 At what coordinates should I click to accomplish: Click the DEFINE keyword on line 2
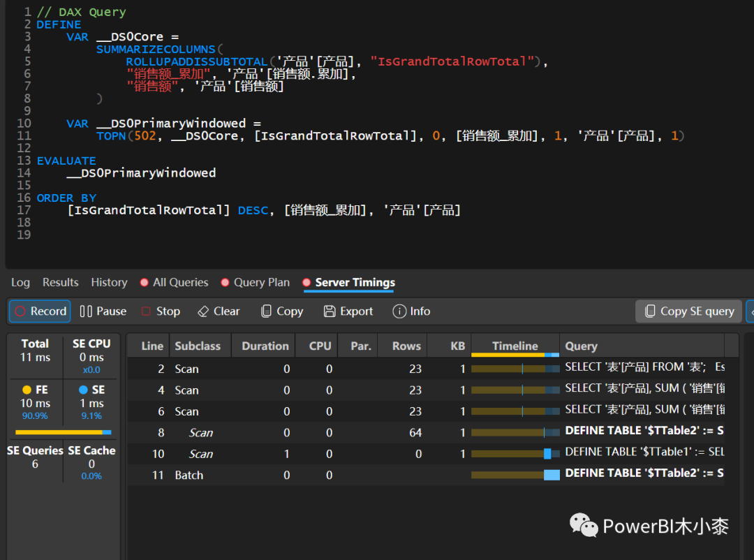pos(59,24)
